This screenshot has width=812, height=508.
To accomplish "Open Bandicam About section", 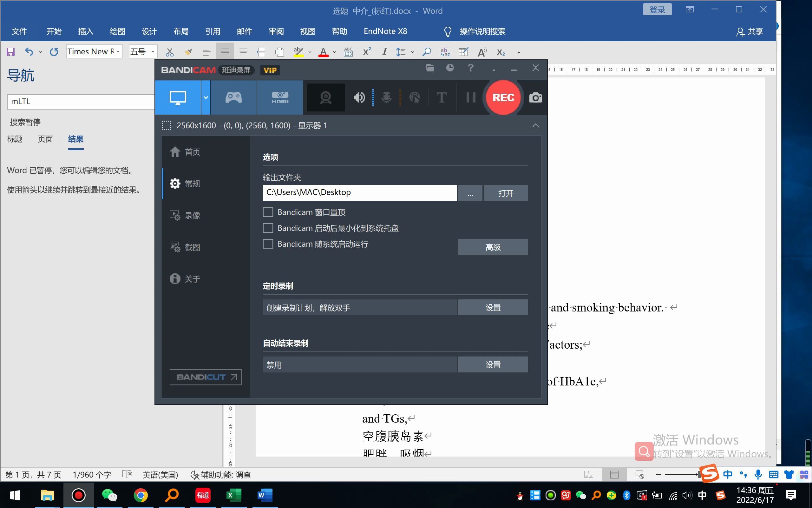I will (185, 278).
